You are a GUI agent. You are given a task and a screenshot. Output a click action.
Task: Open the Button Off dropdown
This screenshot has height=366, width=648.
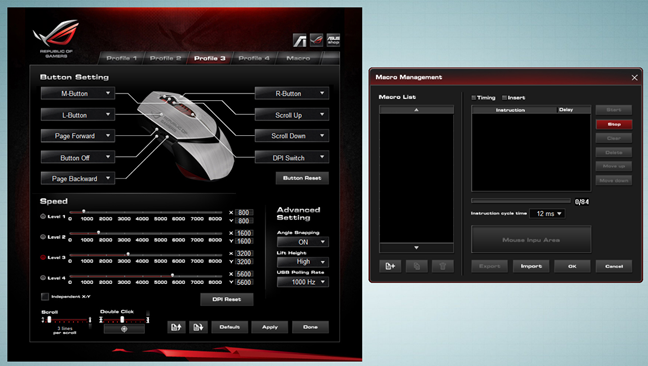tap(78, 157)
